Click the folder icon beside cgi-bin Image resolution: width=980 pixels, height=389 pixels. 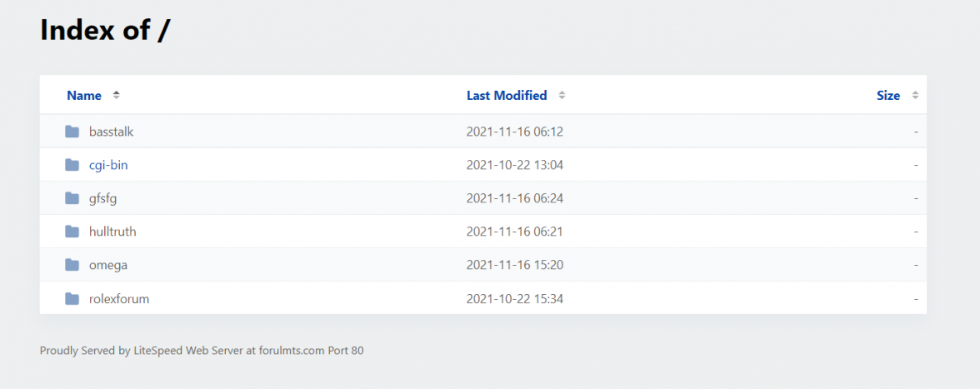pyautogui.click(x=72, y=165)
